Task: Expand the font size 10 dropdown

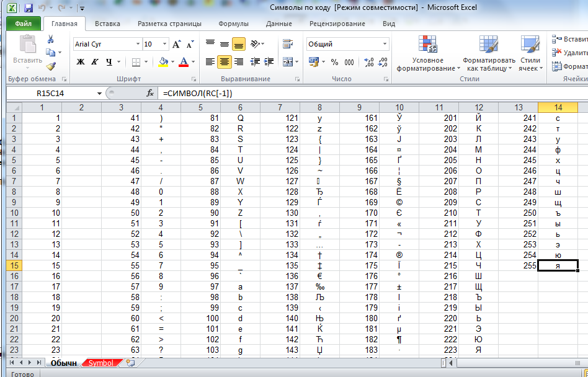Action: click(x=164, y=44)
